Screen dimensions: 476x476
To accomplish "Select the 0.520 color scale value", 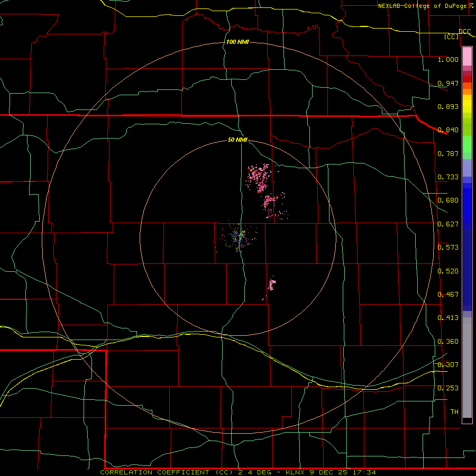I will (x=448, y=271).
